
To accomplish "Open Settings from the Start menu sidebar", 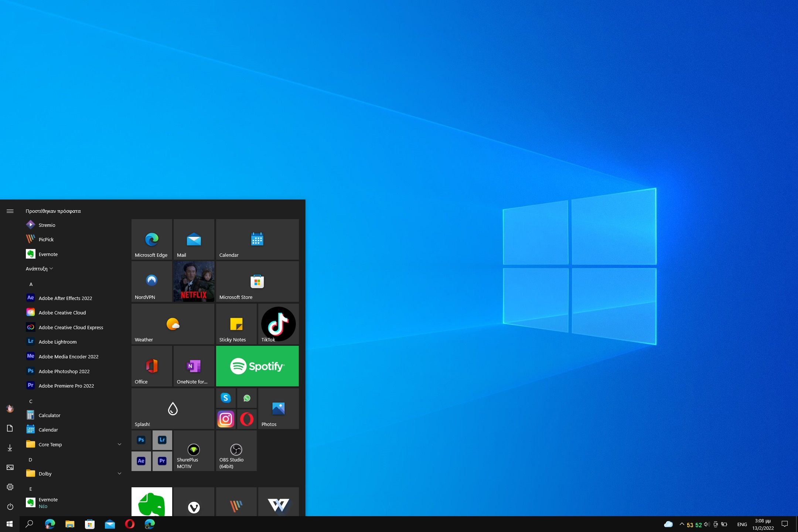I will [x=10, y=487].
